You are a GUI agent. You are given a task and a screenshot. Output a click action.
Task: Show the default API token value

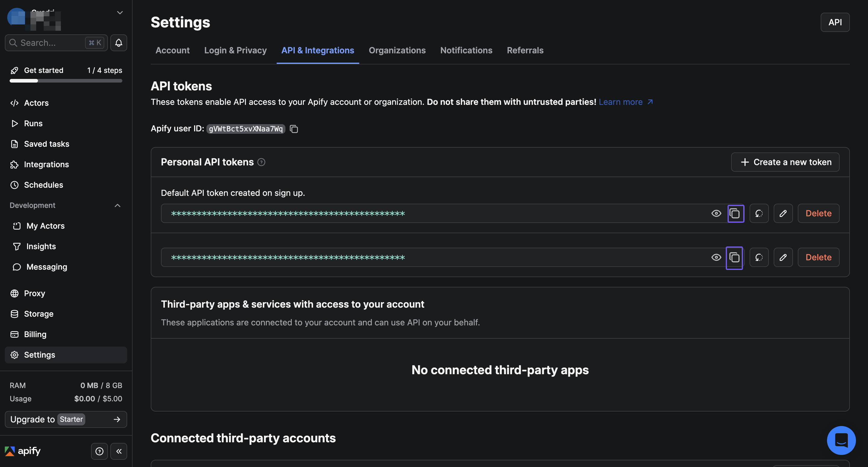coord(716,214)
